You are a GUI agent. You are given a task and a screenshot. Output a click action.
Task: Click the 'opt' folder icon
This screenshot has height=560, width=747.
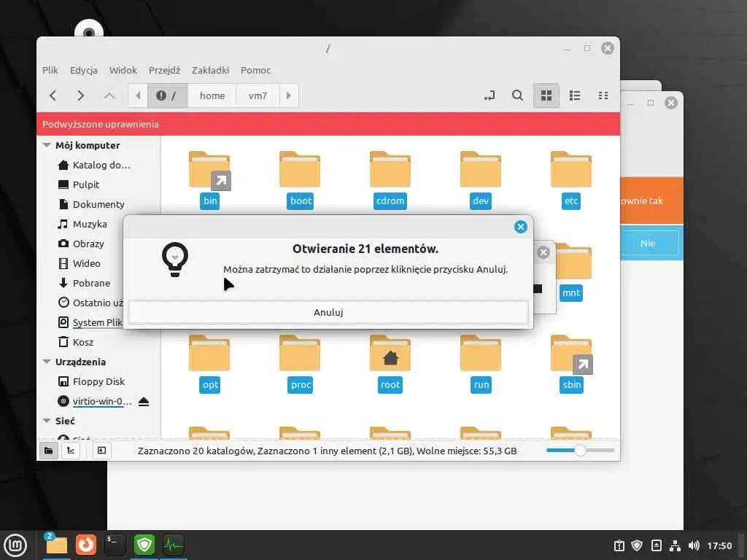pos(209,354)
